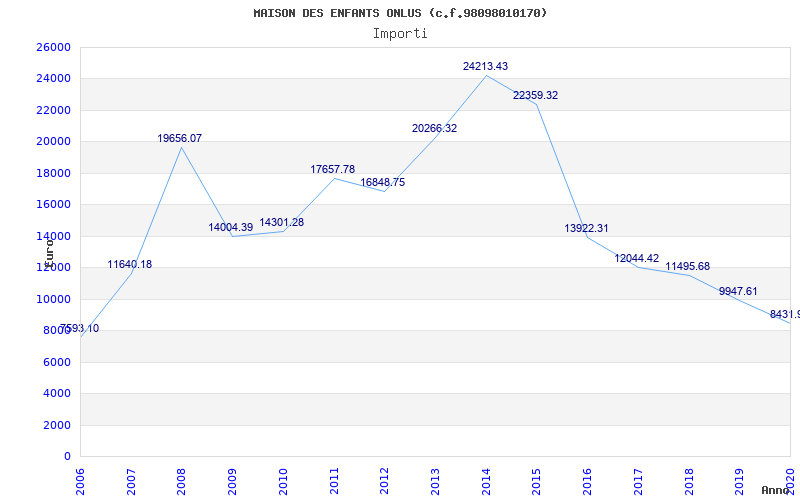Click the Importi subtitle
The image size is (800, 500).
tap(400, 34)
